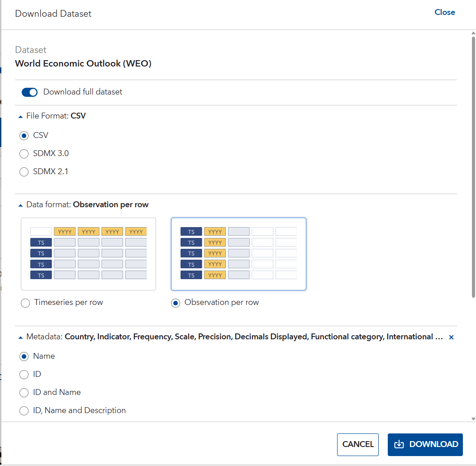Click the Download button

pyautogui.click(x=425, y=444)
